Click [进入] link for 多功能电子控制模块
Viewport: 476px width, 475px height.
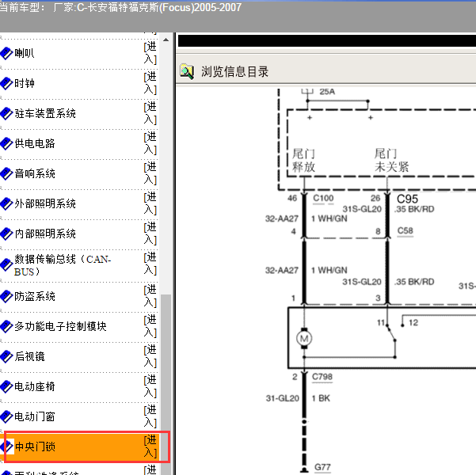coord(150,326)
